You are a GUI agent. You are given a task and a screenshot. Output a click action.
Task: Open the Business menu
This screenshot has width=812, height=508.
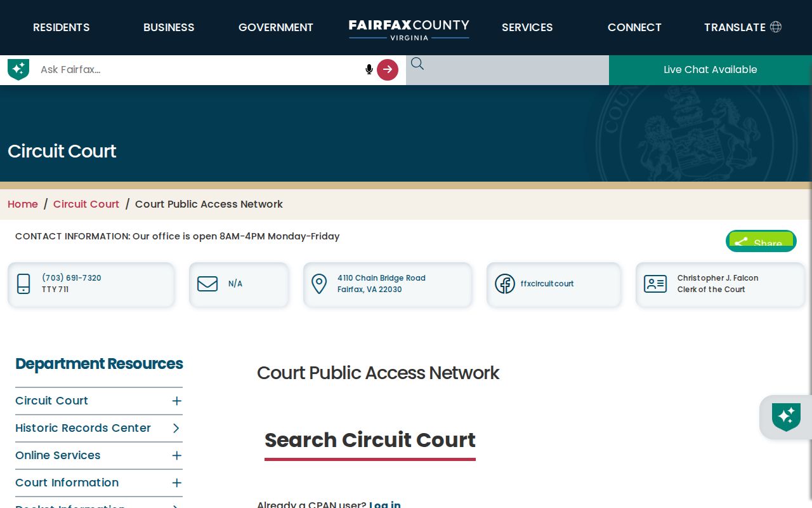pyautogui.click(x=169, y=27)
